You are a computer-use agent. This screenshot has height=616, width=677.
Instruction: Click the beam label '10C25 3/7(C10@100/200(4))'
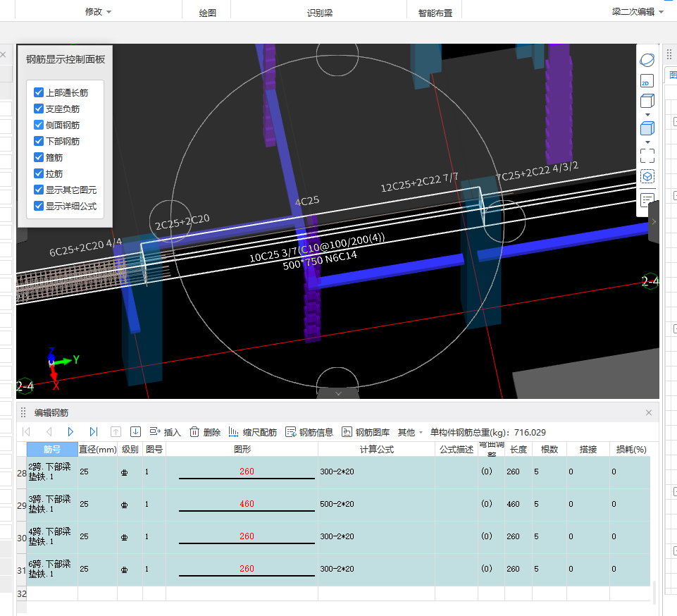[317, 250]
